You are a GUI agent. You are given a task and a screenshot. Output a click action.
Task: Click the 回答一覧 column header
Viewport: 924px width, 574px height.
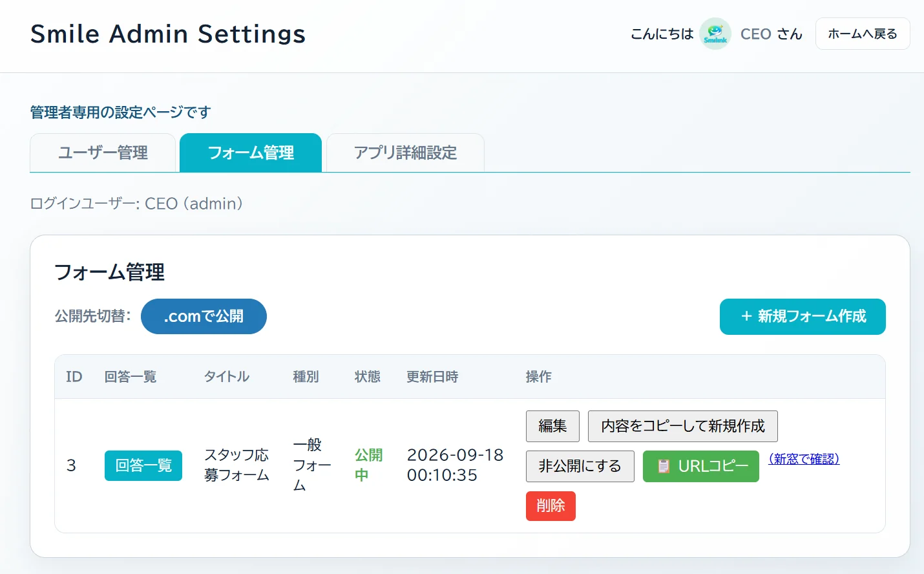click(x=131, y=377)
